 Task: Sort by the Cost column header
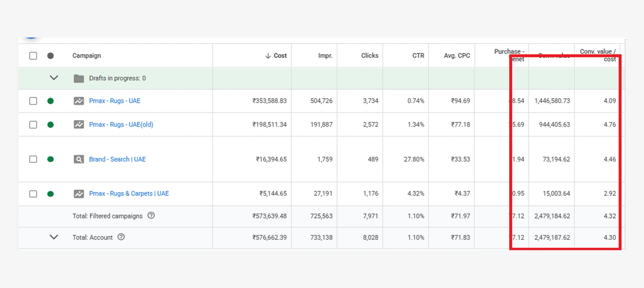pyautogui.click(x=280, y=56)
